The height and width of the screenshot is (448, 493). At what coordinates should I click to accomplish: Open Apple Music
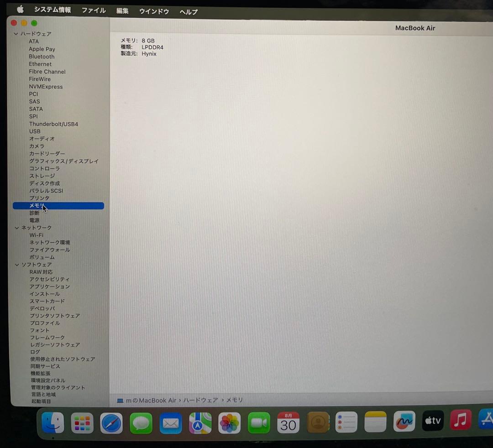click(461, 422)
